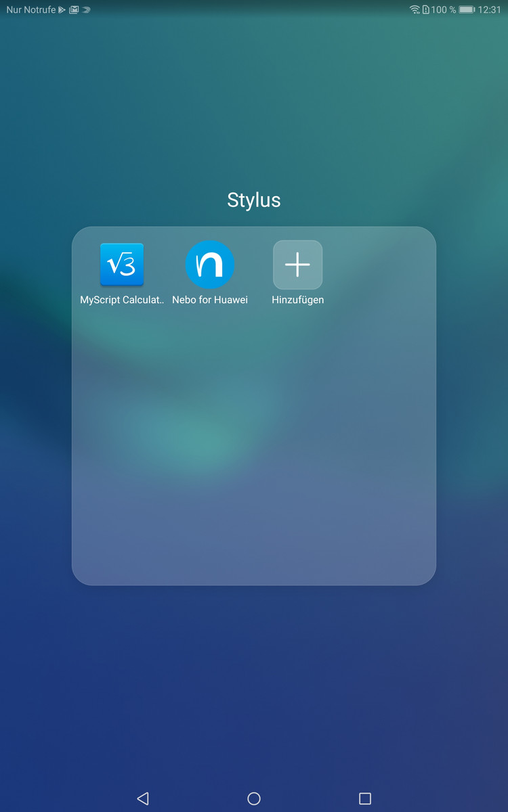Image resolution: width=508 pixels, height=812 pixels.
Task: Launch Nebo for Huawei
Action: pyautogui.click(x=210, y=265)
